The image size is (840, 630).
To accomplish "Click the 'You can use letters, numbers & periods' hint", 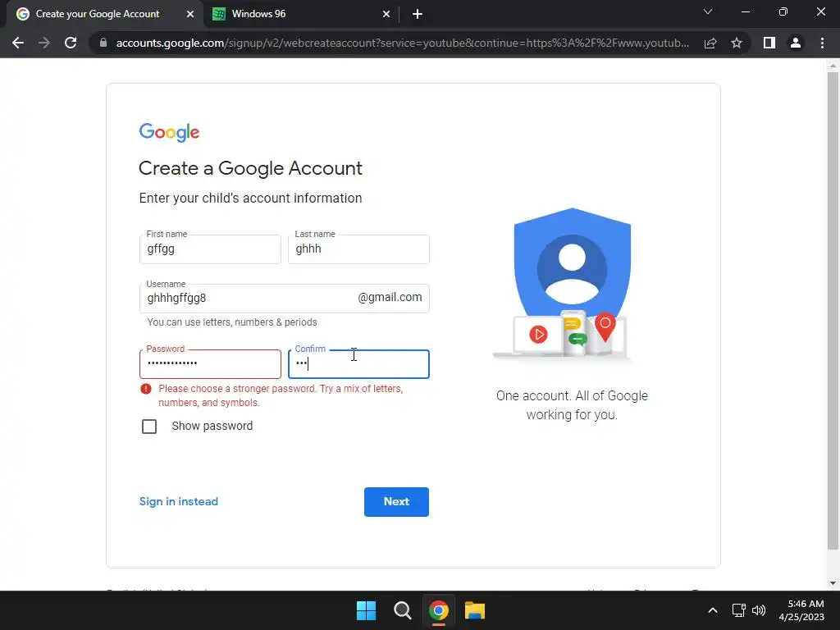I will (232, 322).
